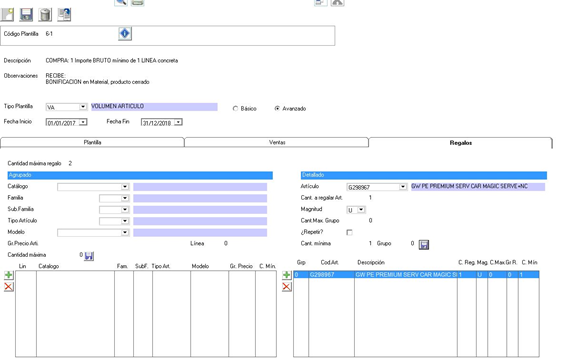Viewport: 567px width, 361px height.
Task: Open the Fecha Inicio date picker dropdown
Action: point(83,122)
